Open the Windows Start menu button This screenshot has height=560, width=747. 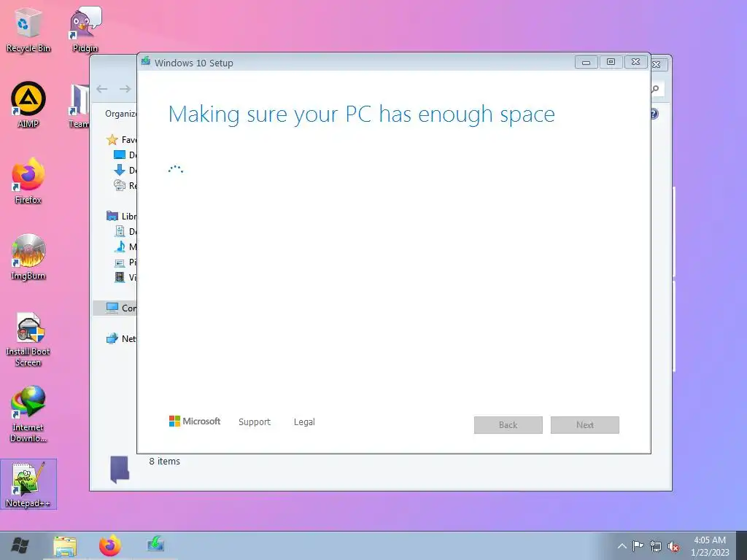(20, 545)
